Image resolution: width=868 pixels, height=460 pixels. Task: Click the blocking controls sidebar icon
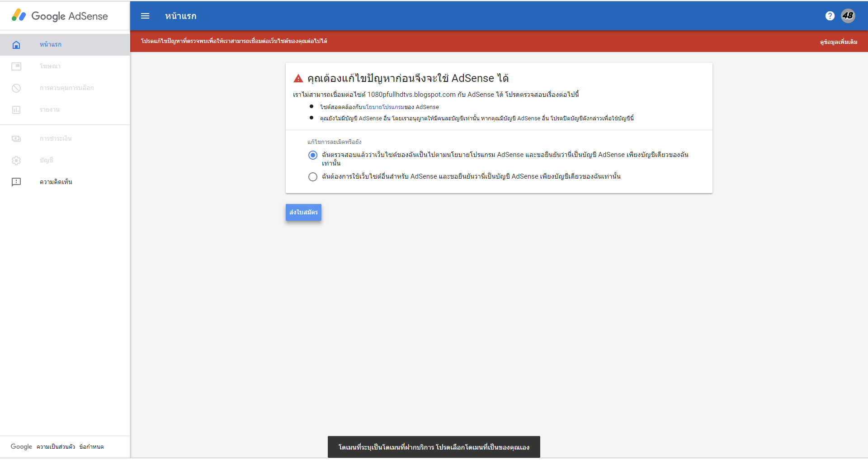(x=16, y=88)
